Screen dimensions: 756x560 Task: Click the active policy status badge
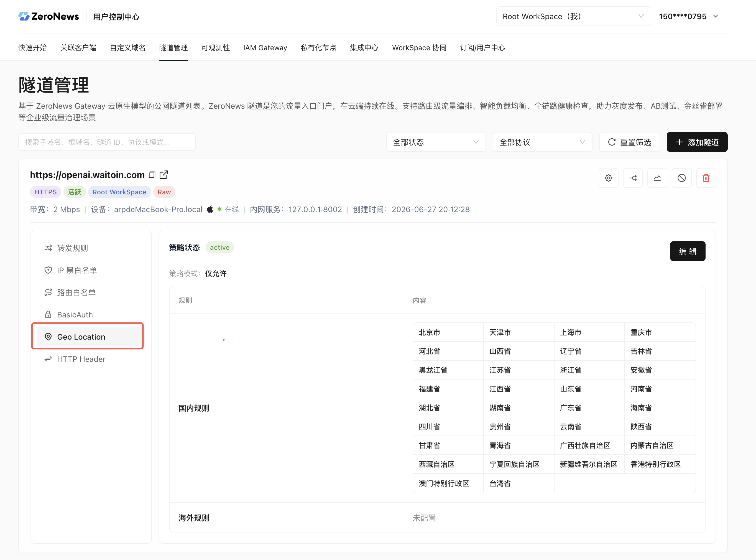point(219,248)
